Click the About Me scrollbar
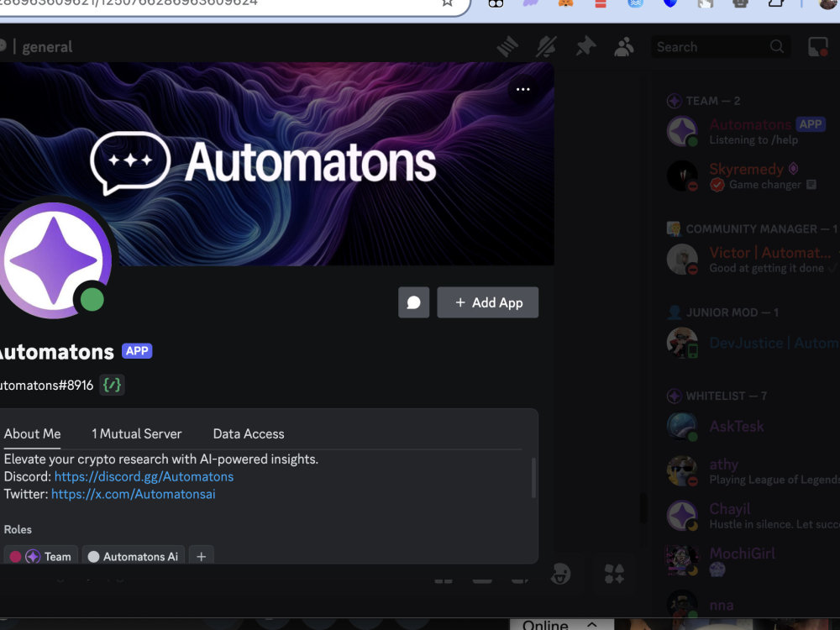840x630 pixels. click(533, 477)
